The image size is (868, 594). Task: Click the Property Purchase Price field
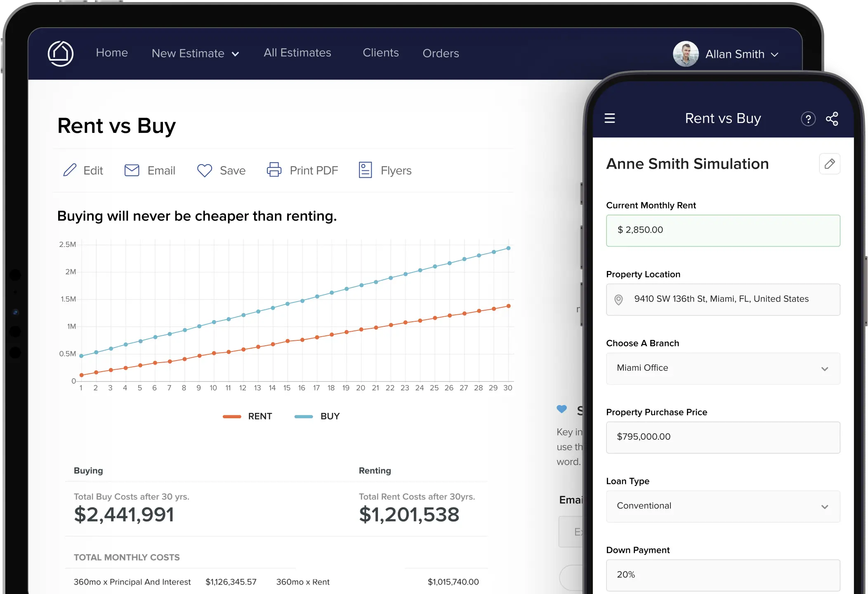723,437
